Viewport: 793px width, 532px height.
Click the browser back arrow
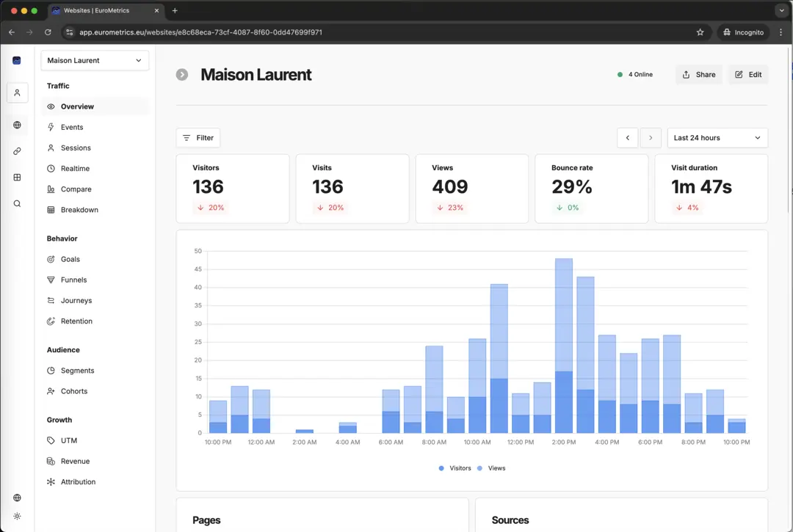click(12, 32)
